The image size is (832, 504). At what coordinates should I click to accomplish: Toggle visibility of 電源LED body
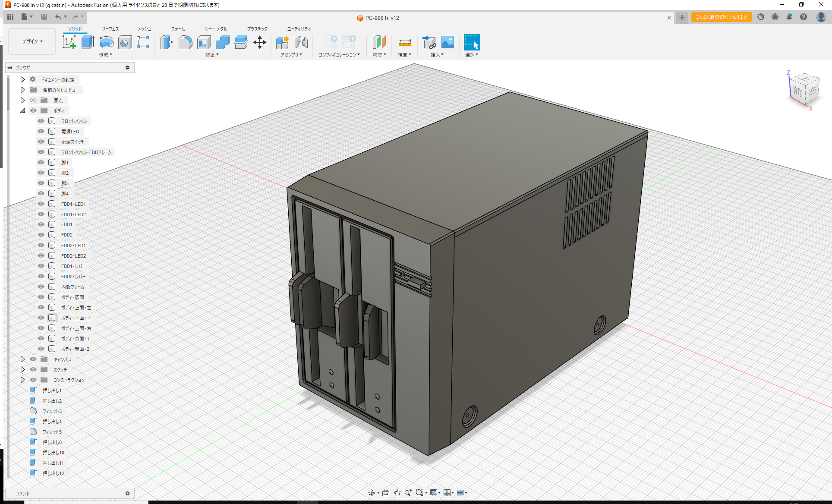point(41,131)
